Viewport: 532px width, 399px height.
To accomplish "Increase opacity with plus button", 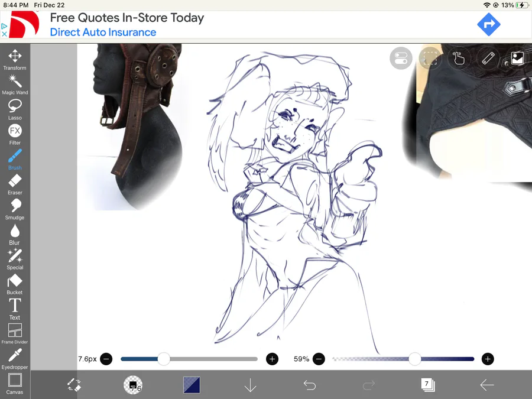I will tap(488, 359).
